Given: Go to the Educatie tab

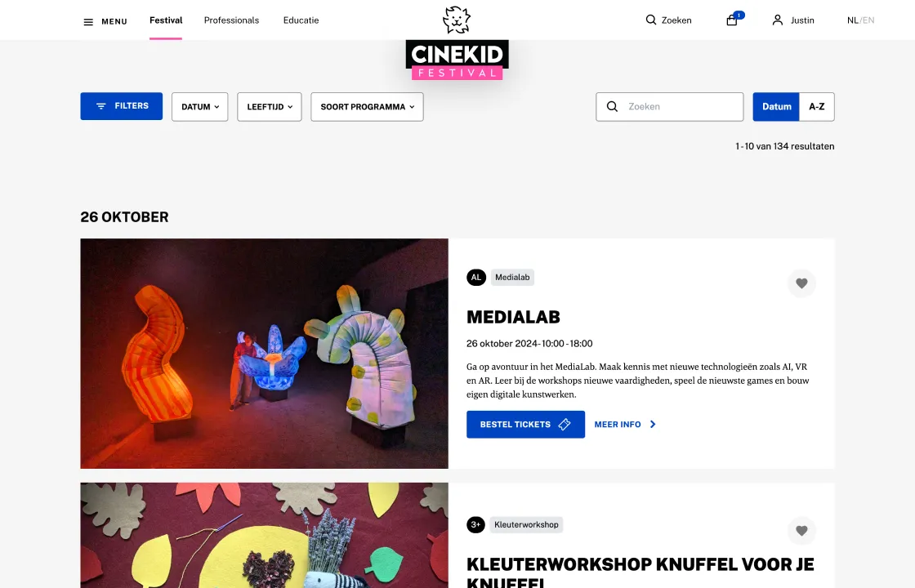Looking at the screenshot, I should coord(301,20).
